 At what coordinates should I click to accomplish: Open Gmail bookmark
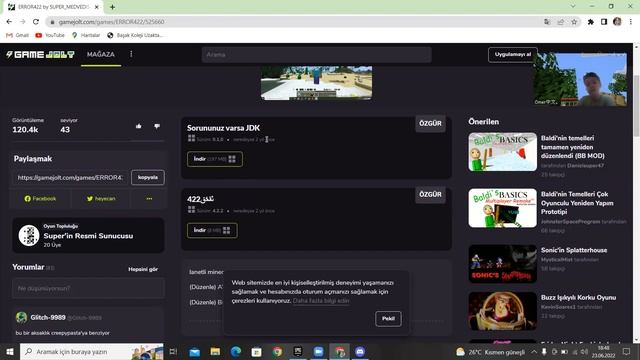pos(18,35)
